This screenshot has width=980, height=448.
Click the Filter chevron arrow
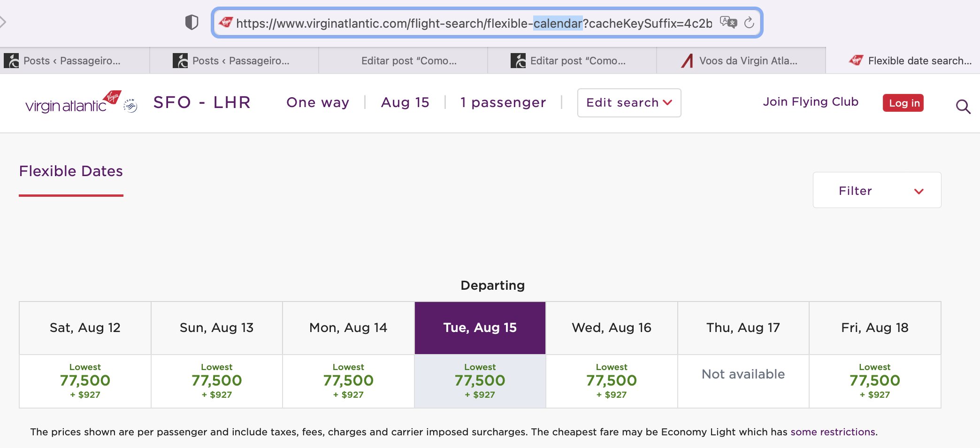[x=919, y=191]
